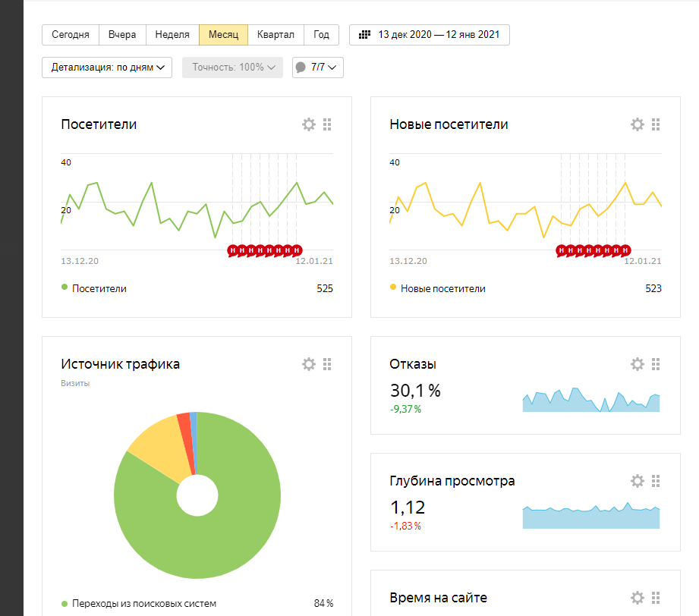This screenshot has width=699, height=616.
Task: Click drag handle on Новые посетители widget
Action: tap(656, 124)
